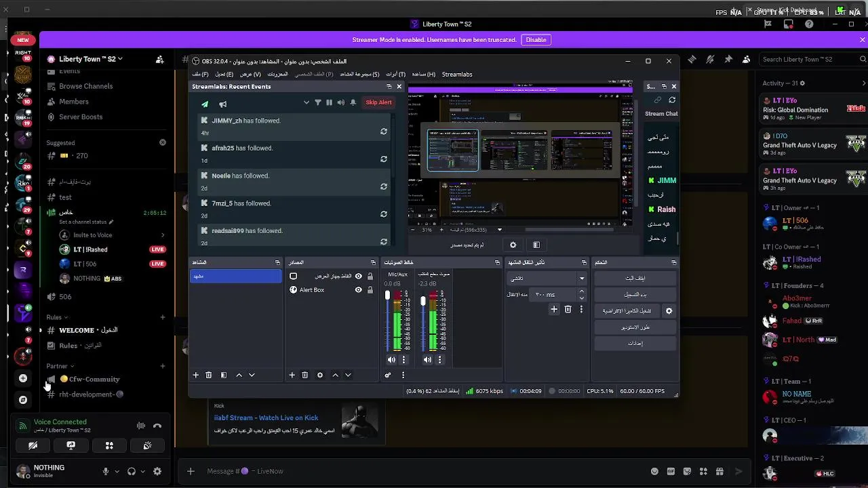This screenshot has height=488, width=868.
Task: Click the Studio Mode button
Action: point(635,327)
